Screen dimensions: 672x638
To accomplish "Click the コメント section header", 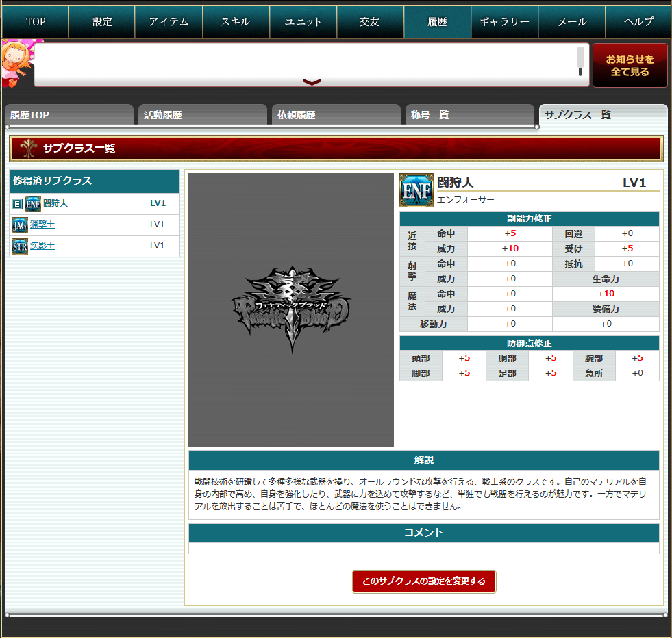I will click(x=424, y=533).
